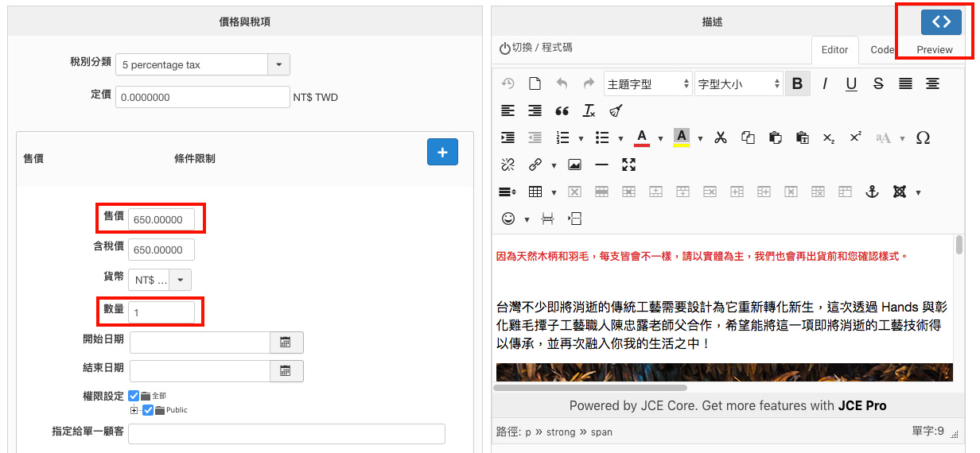
Task: Open the start date calendar picker
Action: (286, 343)
